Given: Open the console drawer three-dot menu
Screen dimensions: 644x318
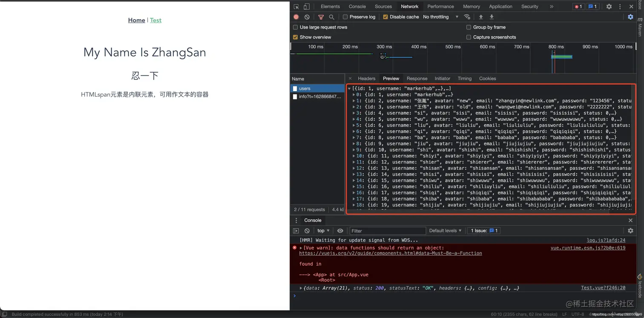Looking at the screenshot, I should pyautogui.click(x=296, y=221).
